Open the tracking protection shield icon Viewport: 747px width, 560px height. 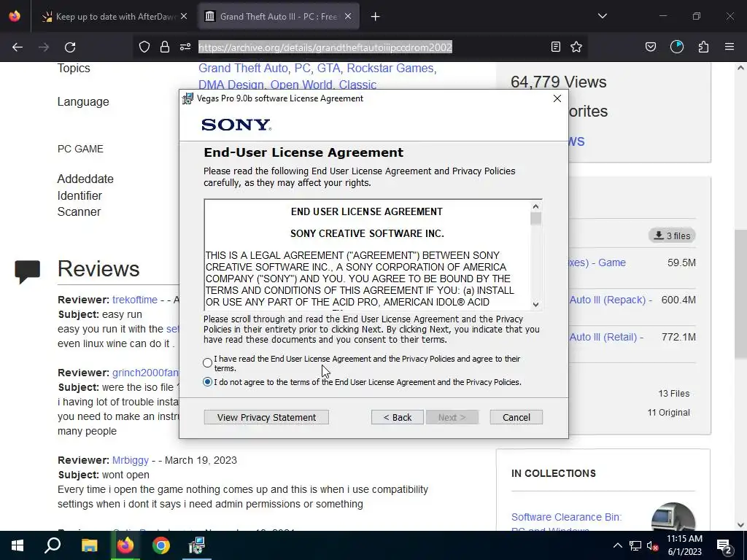(x=144, y=47)
